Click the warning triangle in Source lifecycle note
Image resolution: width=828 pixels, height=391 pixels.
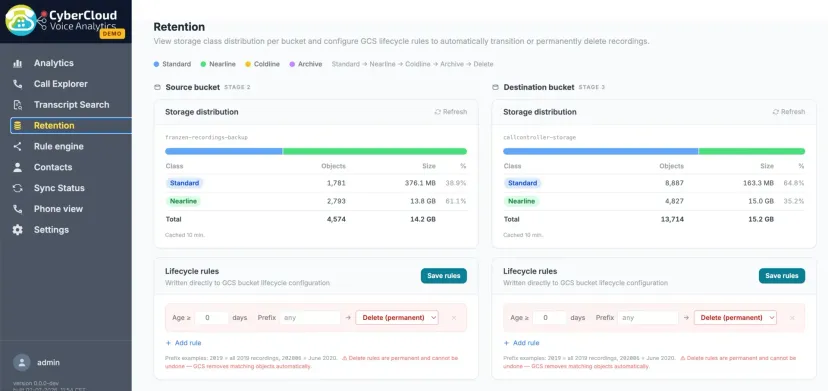pos(344,358)
